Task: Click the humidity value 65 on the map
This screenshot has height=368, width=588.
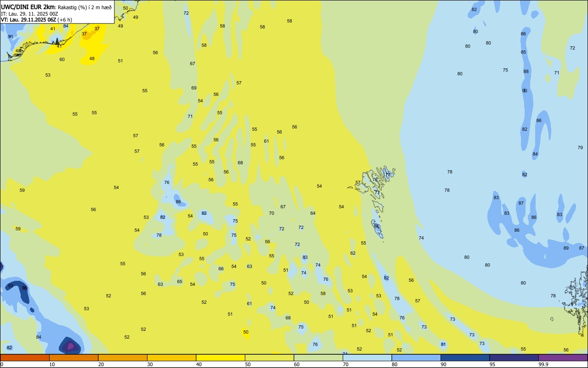Action: (180, 282)
